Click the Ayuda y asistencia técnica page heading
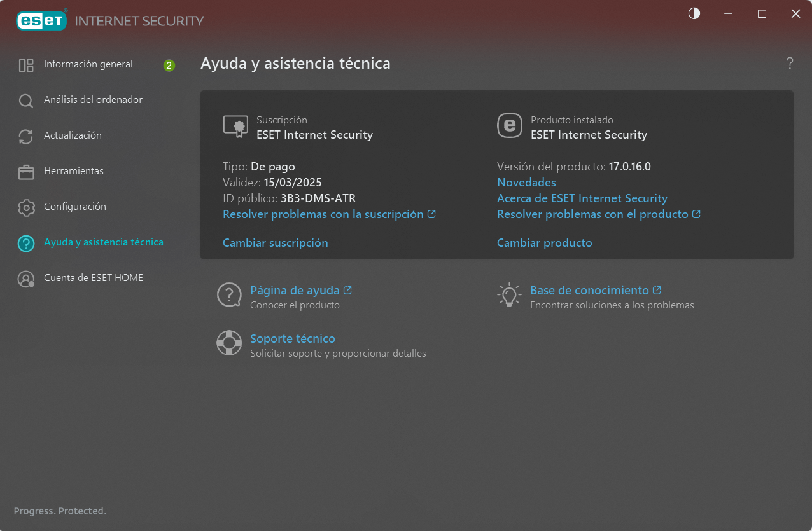812x531 pixels. tap(295, 64)
